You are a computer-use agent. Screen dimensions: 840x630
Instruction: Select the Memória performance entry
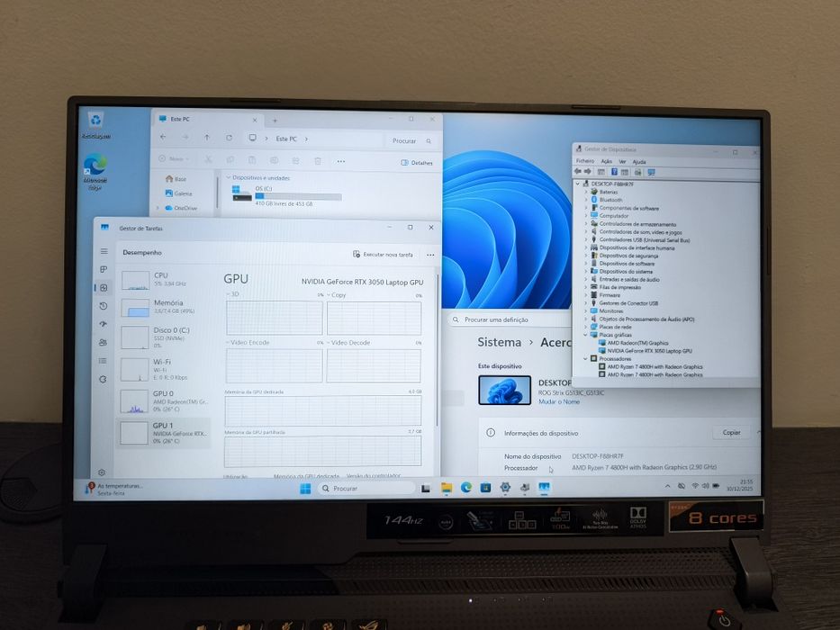163,307
